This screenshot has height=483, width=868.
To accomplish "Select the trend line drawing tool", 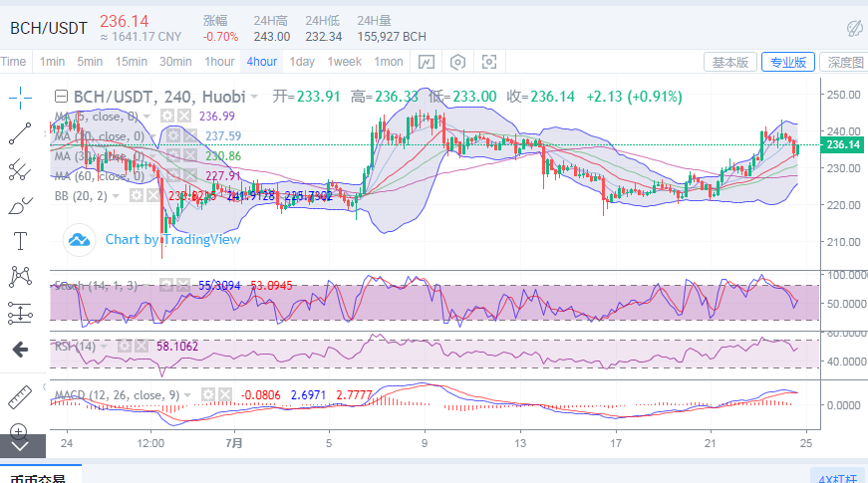I will pos(21,131).
